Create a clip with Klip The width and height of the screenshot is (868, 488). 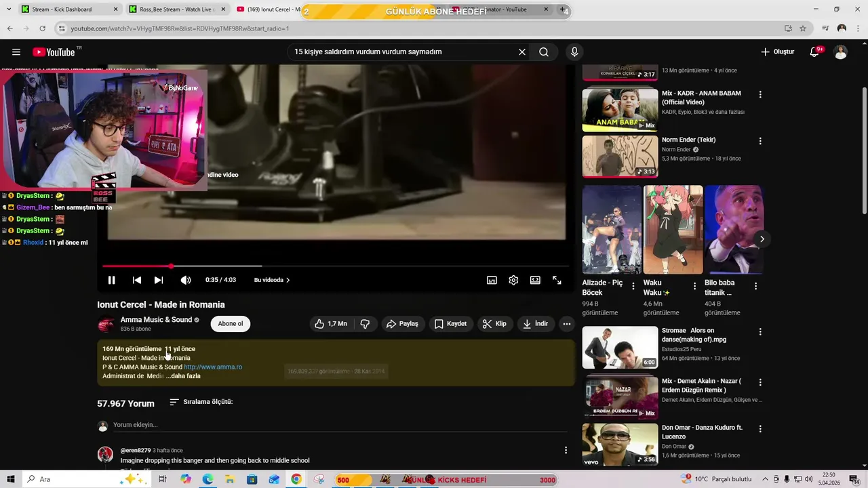pyautogui.click(x=494, y=324)
